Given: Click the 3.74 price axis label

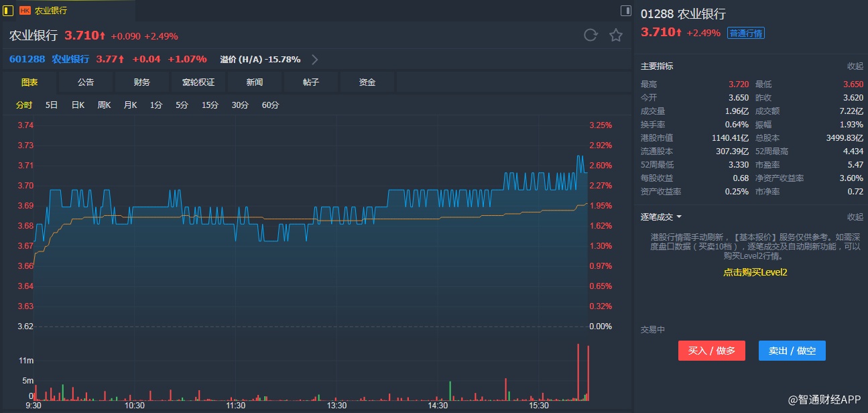Looking at the screenshot, I should coord(25,125).
